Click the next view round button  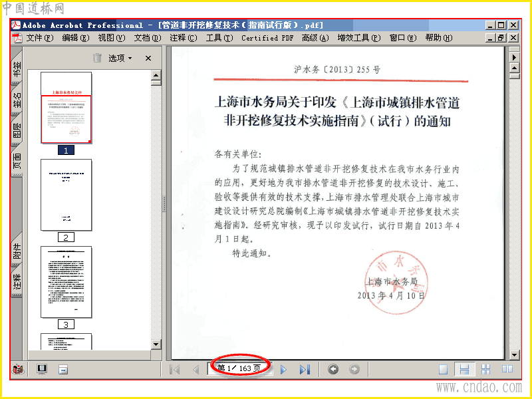354,369
